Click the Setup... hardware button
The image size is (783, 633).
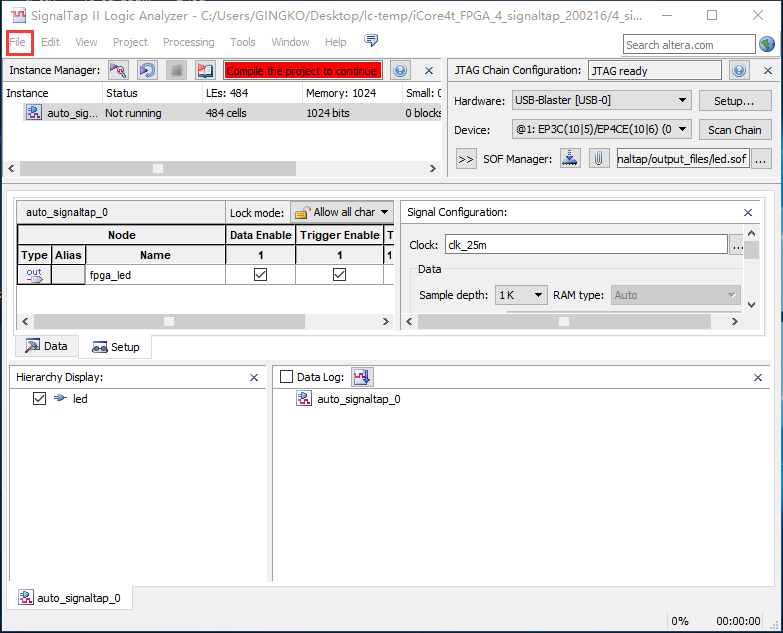coord(734,101)
